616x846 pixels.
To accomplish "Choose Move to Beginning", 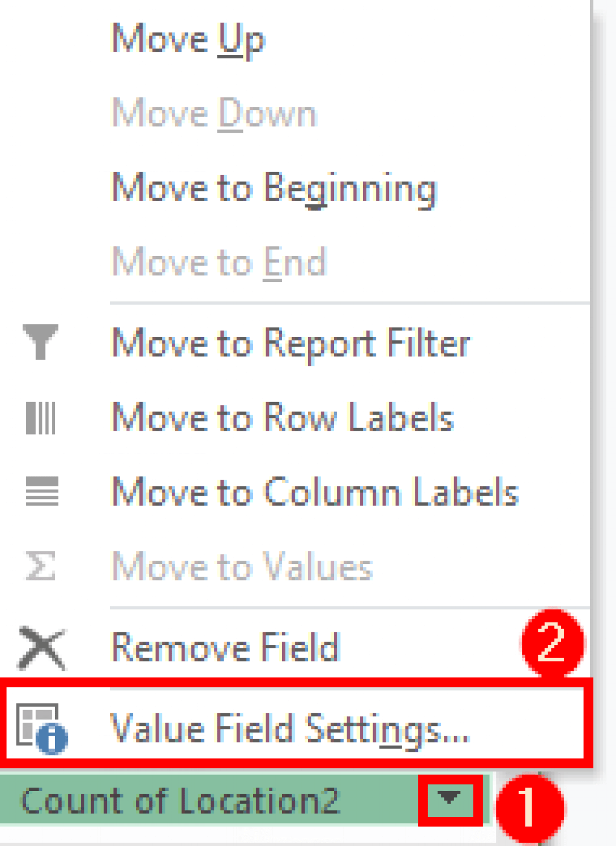I will 273,187.
